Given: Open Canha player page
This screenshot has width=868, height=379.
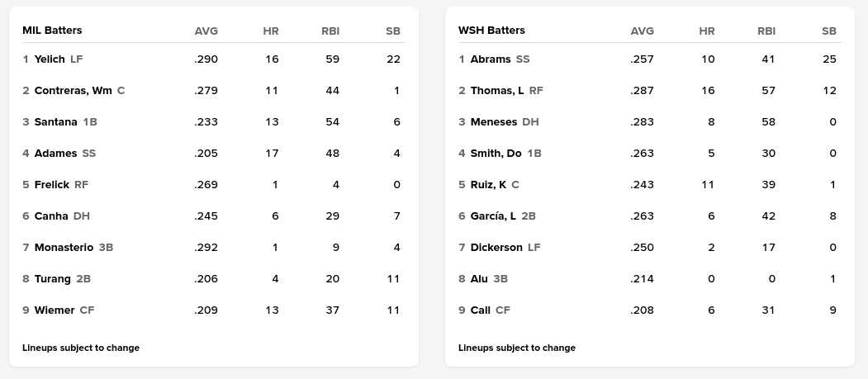Looking at the screenshot, I should tap(50, 216).
